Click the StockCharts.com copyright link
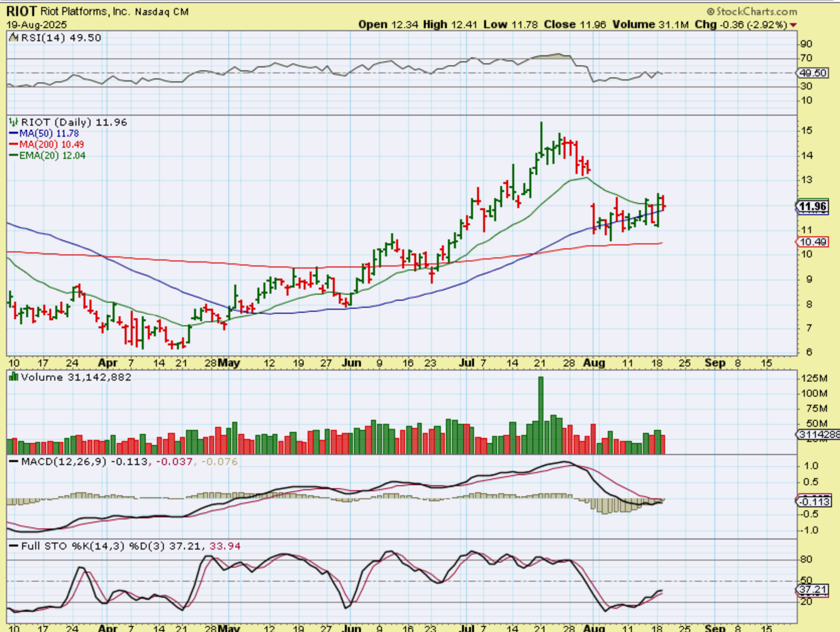The height and width of the screenshot is (632, 840). tap(752, 11)
